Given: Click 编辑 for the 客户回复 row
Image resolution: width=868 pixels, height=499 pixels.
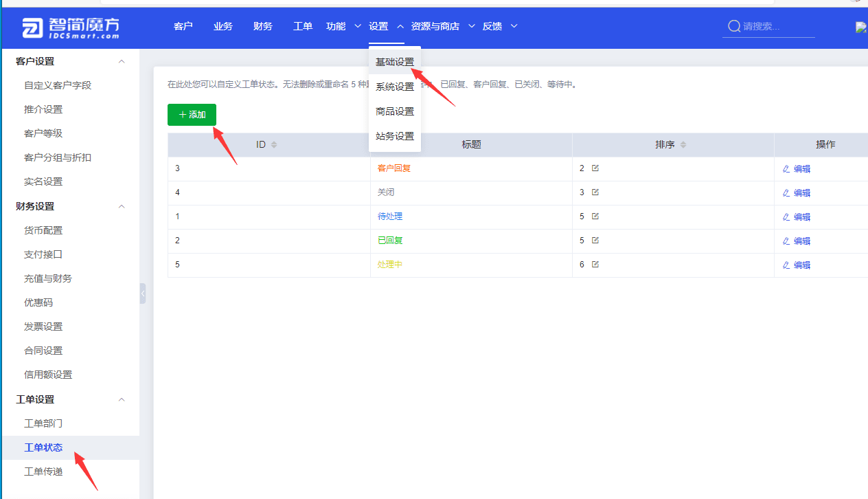Looking at the screenshot, I should (x=797, y=168).
